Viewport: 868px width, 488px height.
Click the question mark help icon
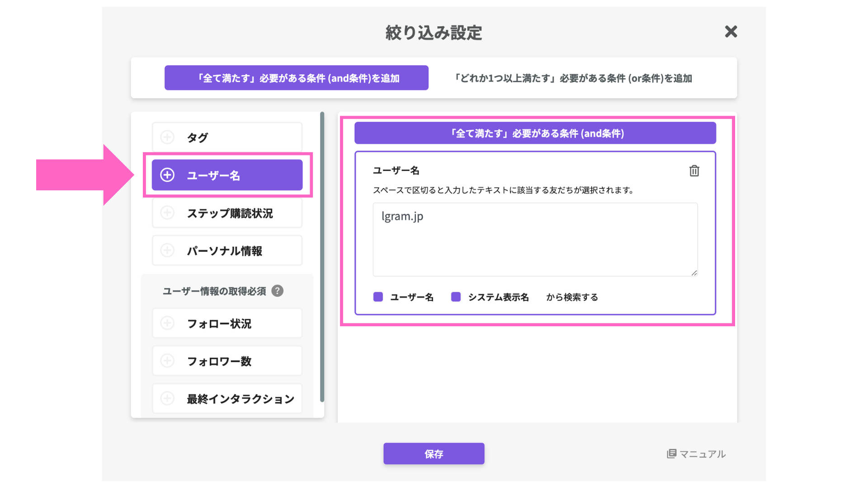click(277, 291)
